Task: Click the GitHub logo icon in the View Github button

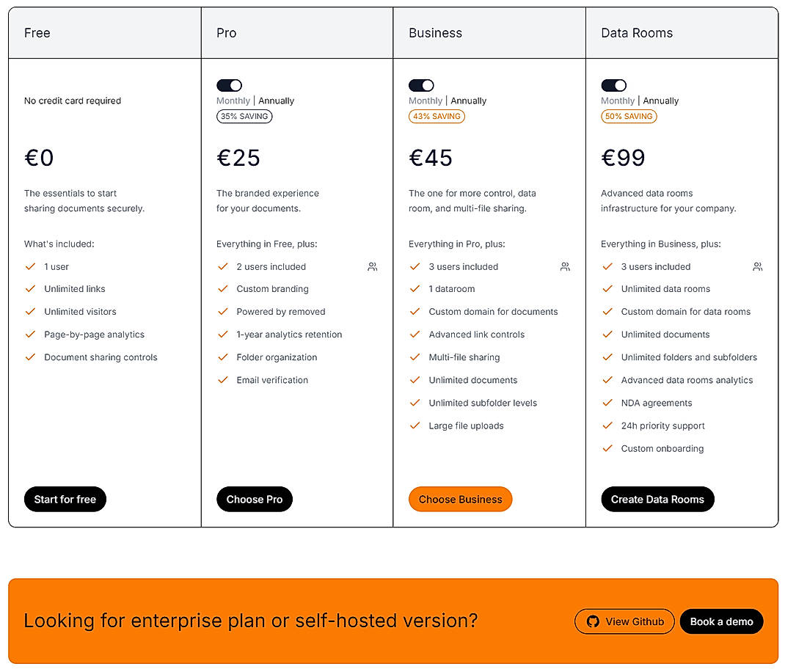Action: tap(592, 621)
